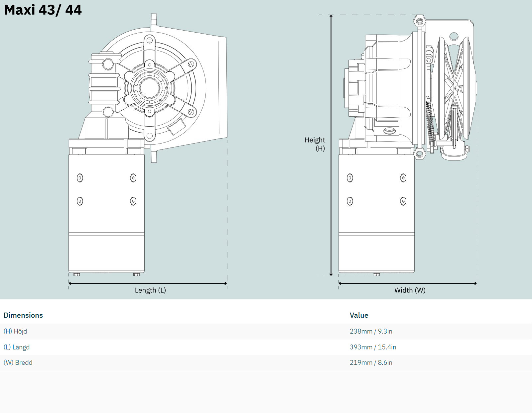Click the horizontal length dimension arrow

(148, 283)
